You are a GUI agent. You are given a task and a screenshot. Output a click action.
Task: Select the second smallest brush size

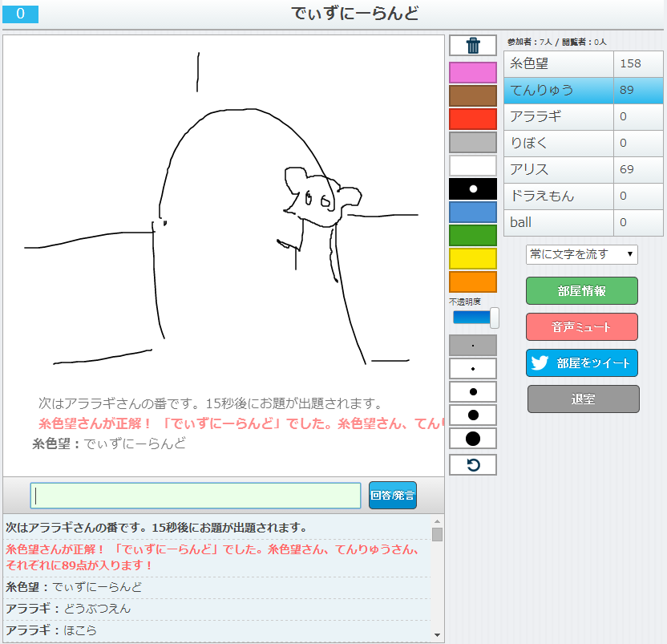(473, 369)
